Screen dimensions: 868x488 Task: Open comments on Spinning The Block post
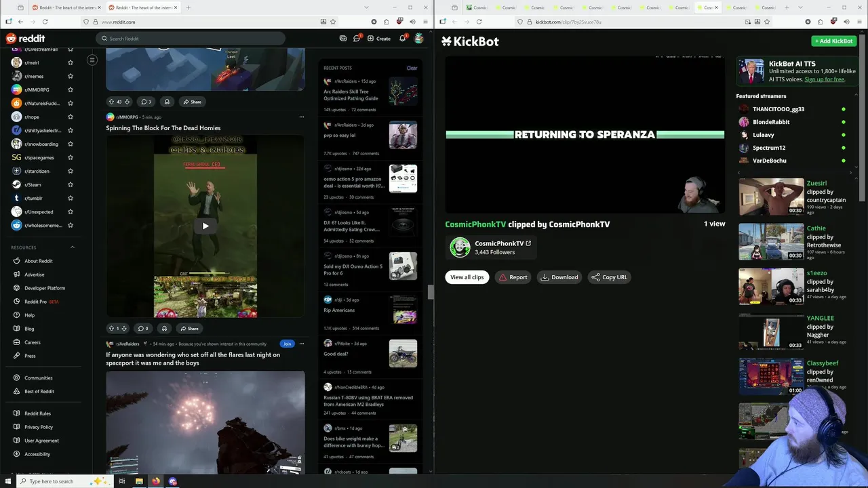click(x=143, y=328)
